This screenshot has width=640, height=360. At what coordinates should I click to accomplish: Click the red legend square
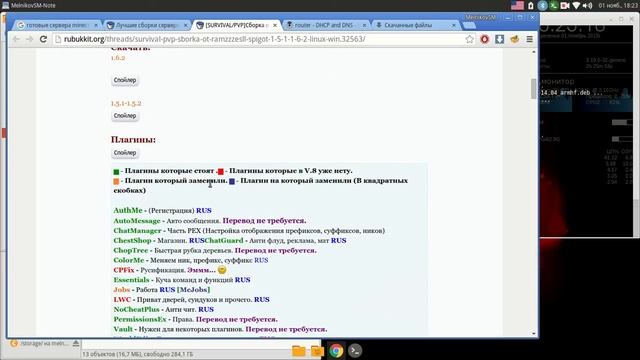[x=220, y=171]
